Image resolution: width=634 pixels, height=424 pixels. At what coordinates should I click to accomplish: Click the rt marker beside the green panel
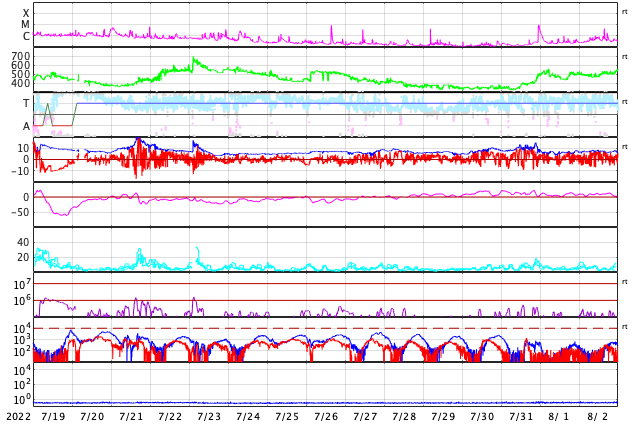[625, 55]
